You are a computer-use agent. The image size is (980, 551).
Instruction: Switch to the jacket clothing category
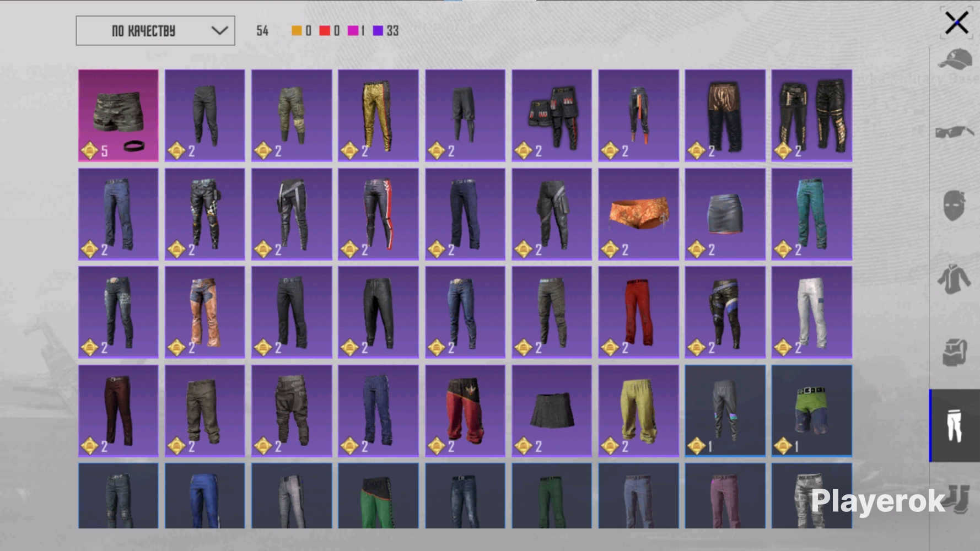pos(955,279)
